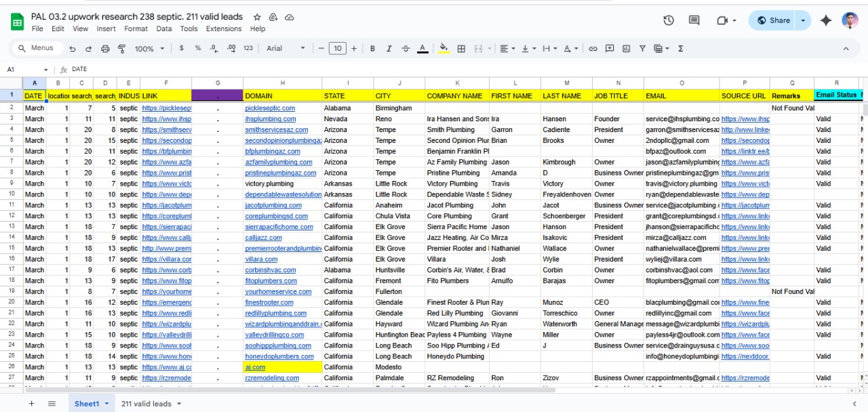The height and width of the screenshot is (412, 868).
Task: Open the text color picker
Action: [422, 48]
